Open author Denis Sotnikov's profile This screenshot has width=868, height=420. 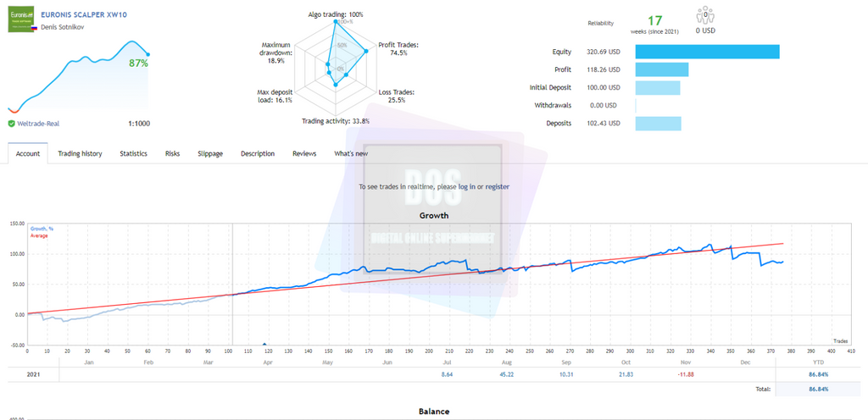(63, 26)
